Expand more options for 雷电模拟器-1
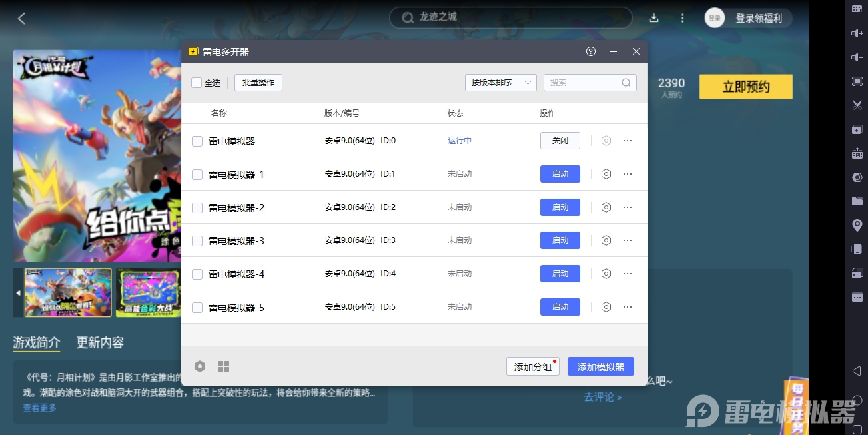Screen dimensions: 868x435 point(627,173)
